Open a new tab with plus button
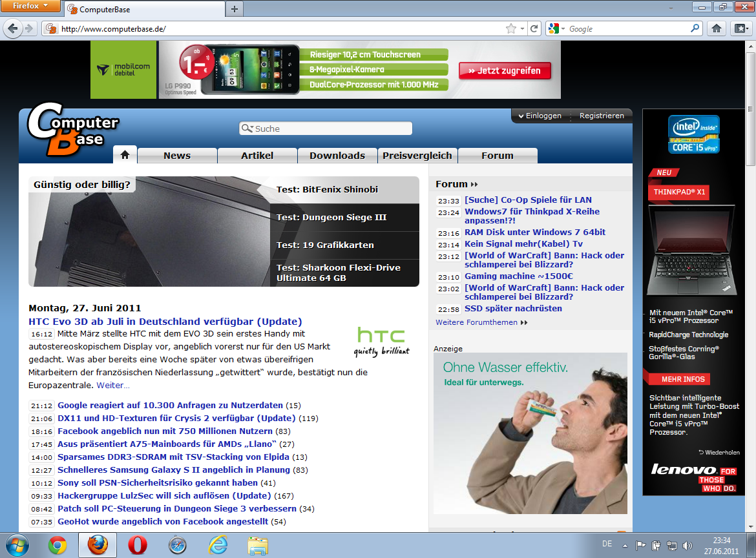Image resolution: width=756 pixels, height=558 pixels. (x=235, y=8)
